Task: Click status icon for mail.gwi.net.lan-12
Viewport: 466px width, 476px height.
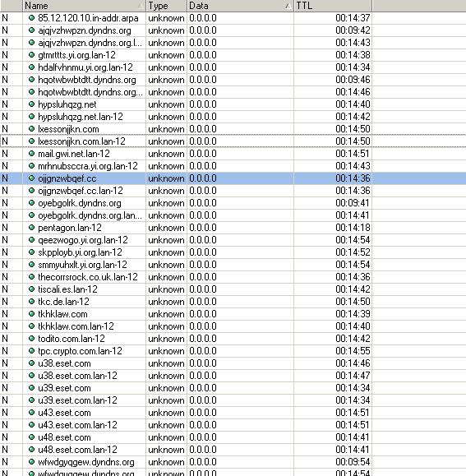Action: pyautogui.click(x=31, y=154)
